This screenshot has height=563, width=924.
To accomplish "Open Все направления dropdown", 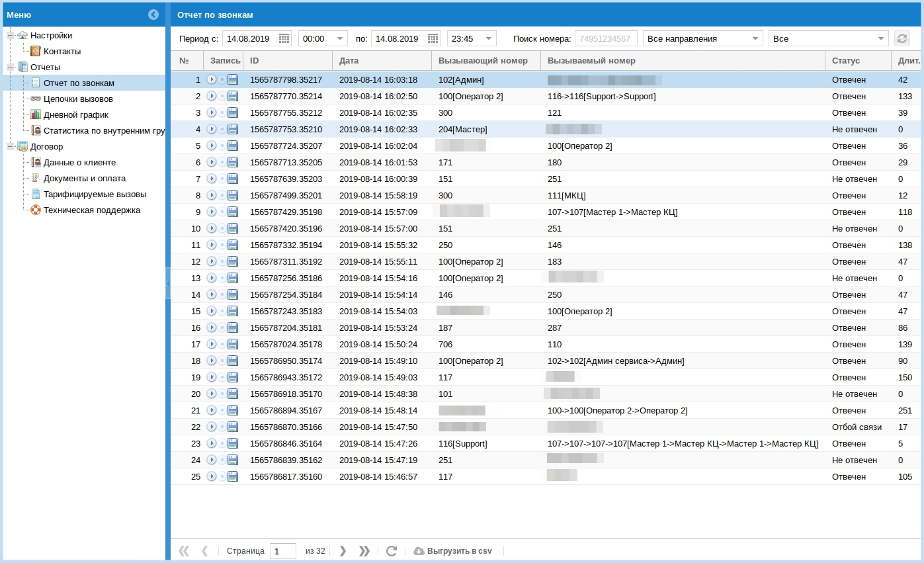I will [757, 38].
